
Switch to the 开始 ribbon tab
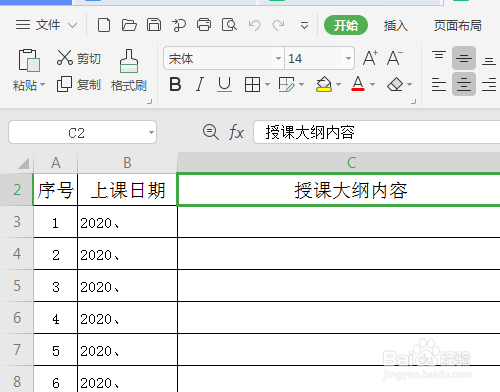[x=346, y=25]
